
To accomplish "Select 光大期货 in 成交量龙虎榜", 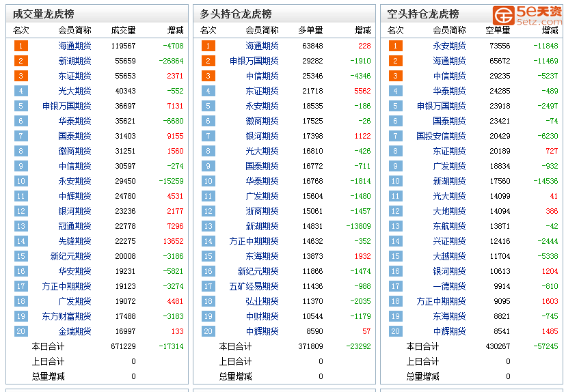I will point(75,91).
